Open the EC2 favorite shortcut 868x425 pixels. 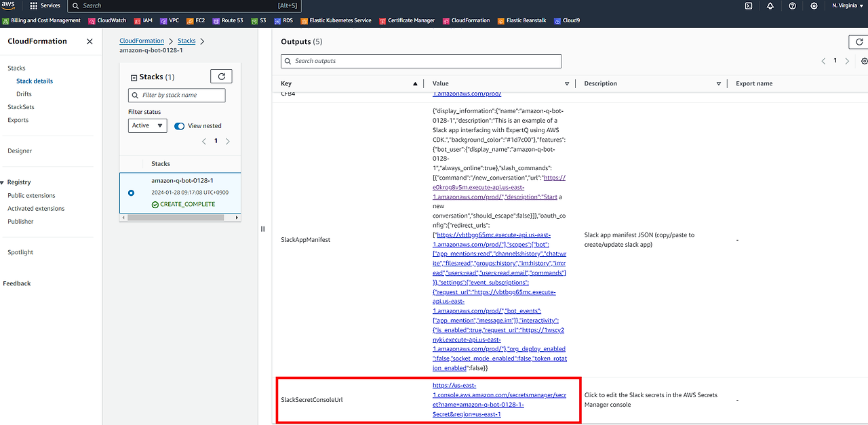click(x=196, y=20)
